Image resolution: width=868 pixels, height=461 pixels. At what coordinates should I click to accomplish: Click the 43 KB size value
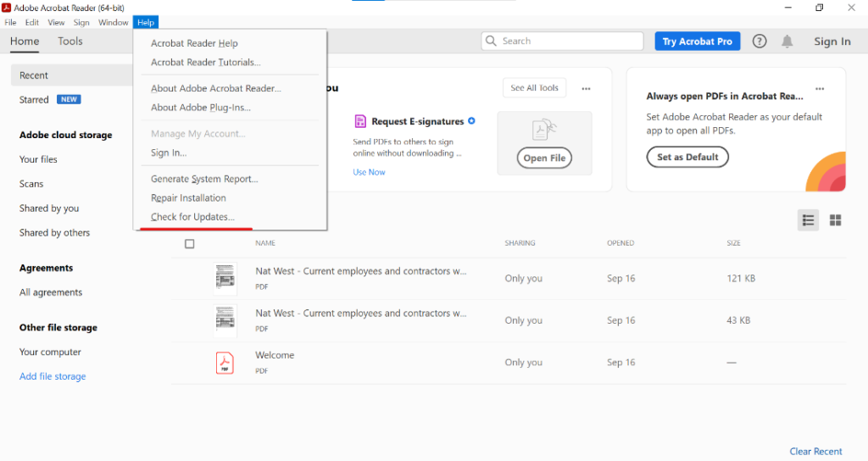point(738,320)
